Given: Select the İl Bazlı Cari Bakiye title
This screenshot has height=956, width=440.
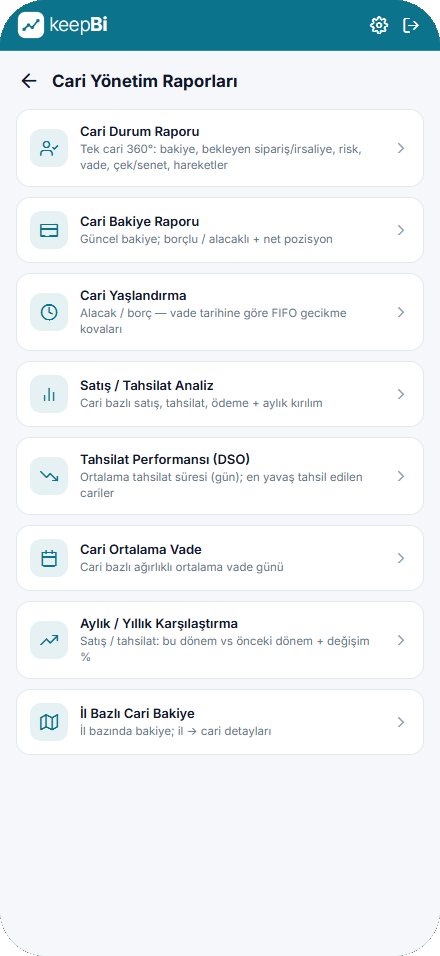Looking at the screenshot, I should tap(137, 714).
